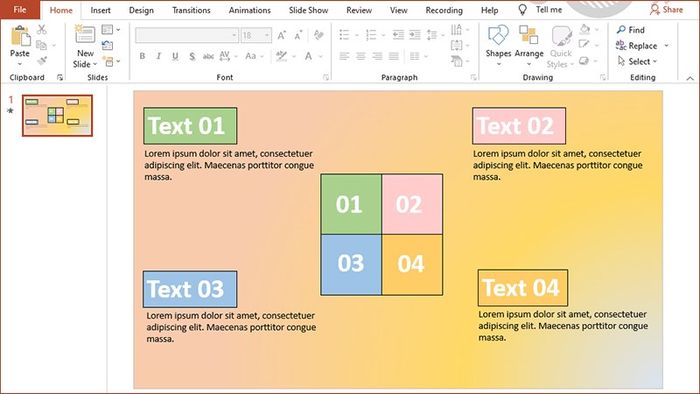This screenshot has height=394, width=700.
Task: Click the Shape Outline pencil icon
Action: [584, 45]
